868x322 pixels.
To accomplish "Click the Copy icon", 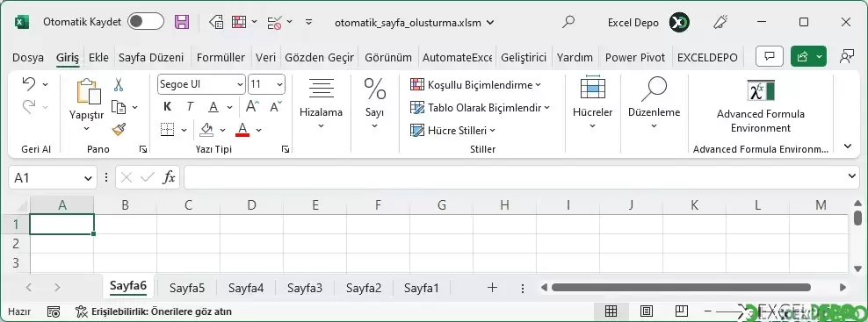I will point(119,106).
